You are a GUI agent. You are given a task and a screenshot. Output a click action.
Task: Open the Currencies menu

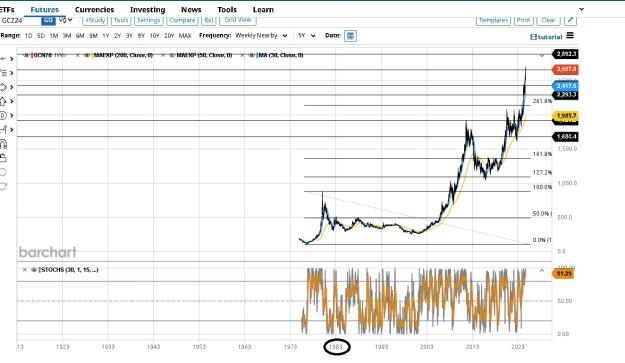94,9
